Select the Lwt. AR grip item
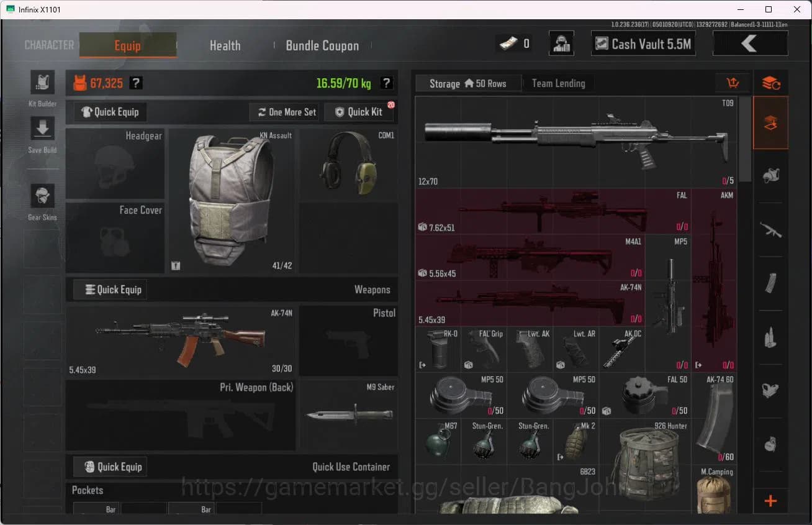The width and height of the screenshot is (812, 525). click(576, 349)
